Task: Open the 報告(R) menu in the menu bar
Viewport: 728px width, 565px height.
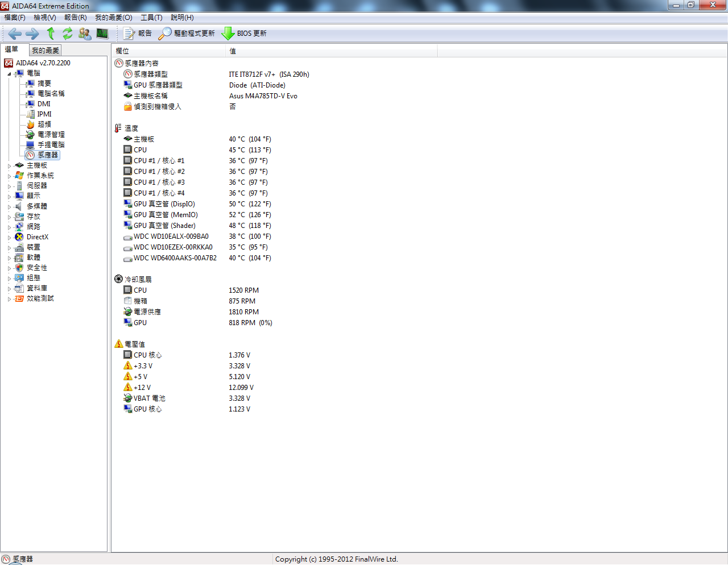Action: click(x=76, y=18)
